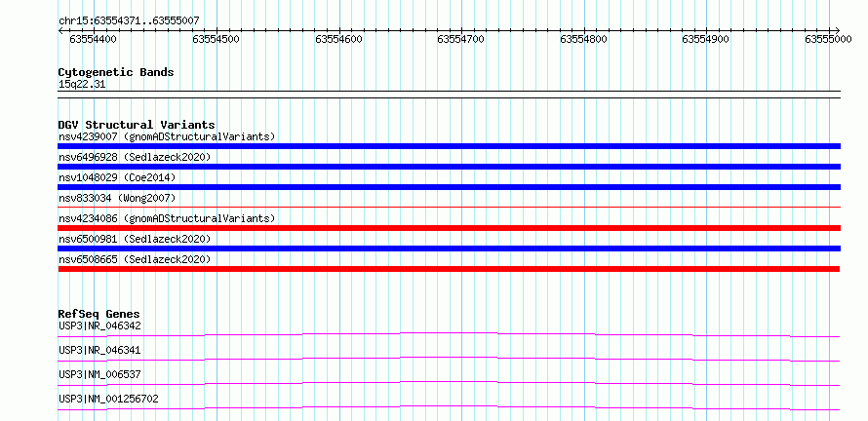The image size is (868, 421).
Task: Open transcript USP3|NM_001256702 label
Action: 108,399
